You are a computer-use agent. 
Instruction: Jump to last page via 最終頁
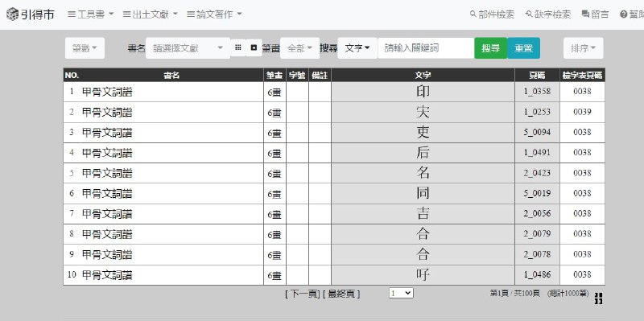pos(341,294)
